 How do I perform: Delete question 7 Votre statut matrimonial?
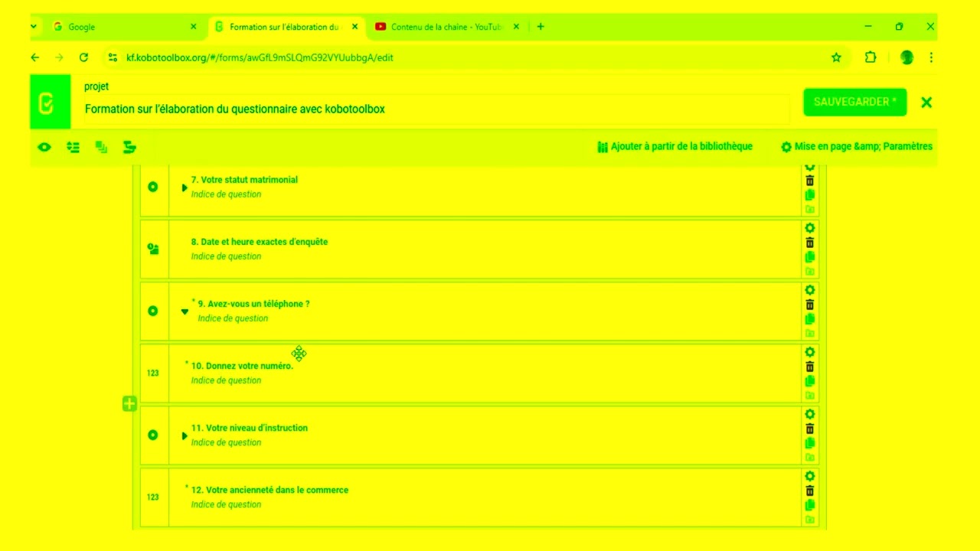tap(810, 181)
